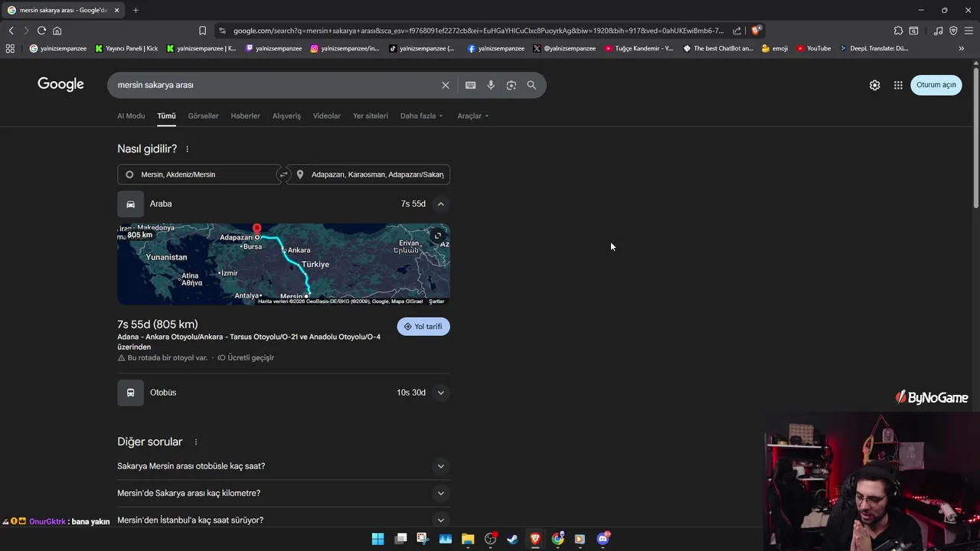Expand the Otobüs route option
The height and width of the screenshot is (551, 980).
(x=440, y=393)
